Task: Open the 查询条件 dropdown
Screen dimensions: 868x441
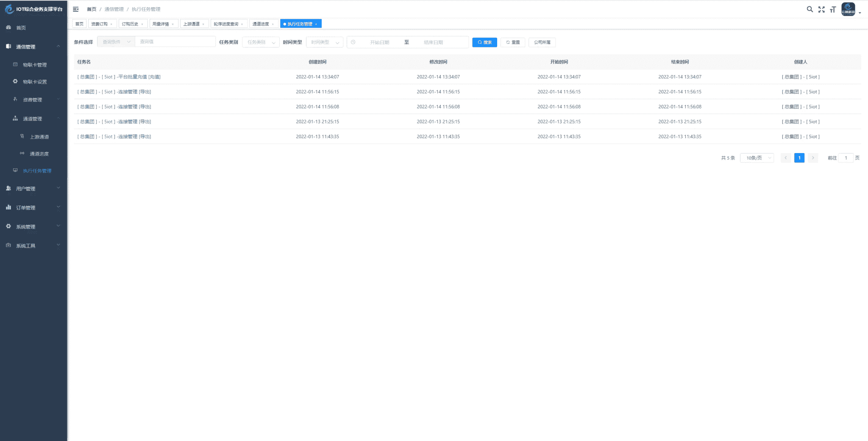Action: pyautogui.click(x=116, y=42)
